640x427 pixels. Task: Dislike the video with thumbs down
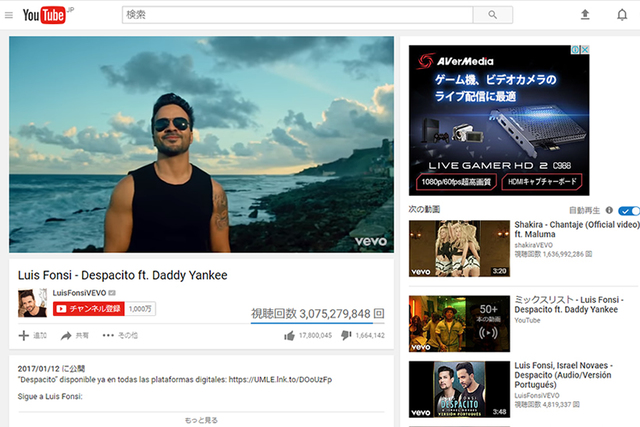coord(346,336)
